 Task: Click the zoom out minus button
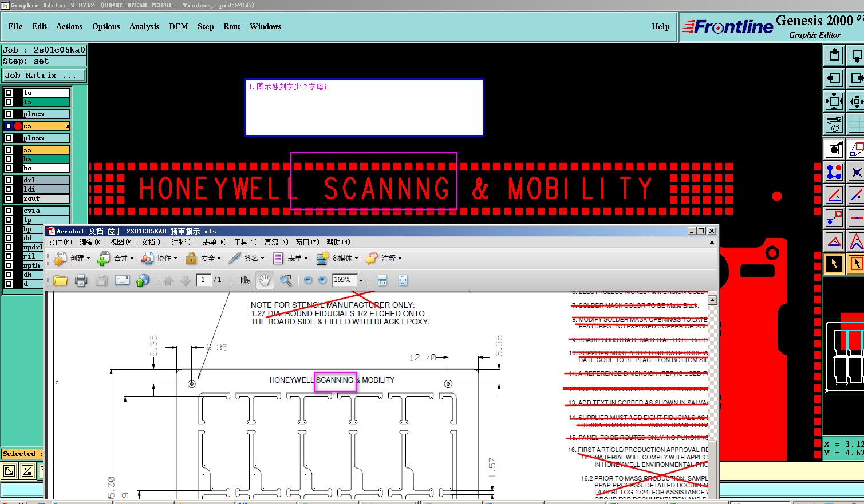(308, 280)
